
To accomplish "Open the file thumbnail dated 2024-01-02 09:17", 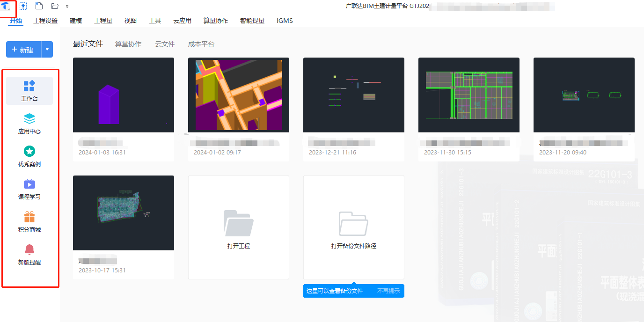I will point(239,95).
